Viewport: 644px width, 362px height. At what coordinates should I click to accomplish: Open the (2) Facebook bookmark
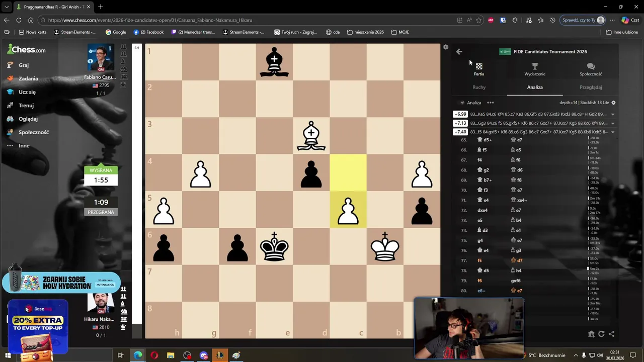[148, 32]
